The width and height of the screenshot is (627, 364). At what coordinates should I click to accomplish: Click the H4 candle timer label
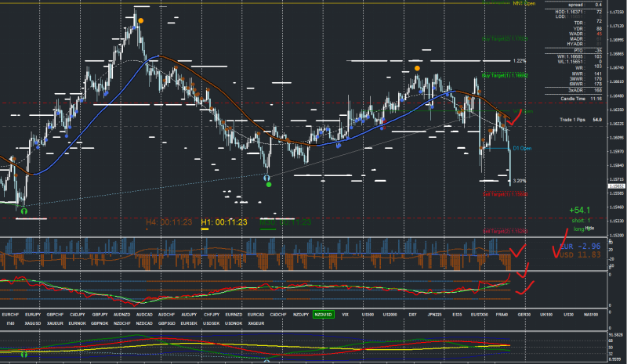[x=169, y=222]
